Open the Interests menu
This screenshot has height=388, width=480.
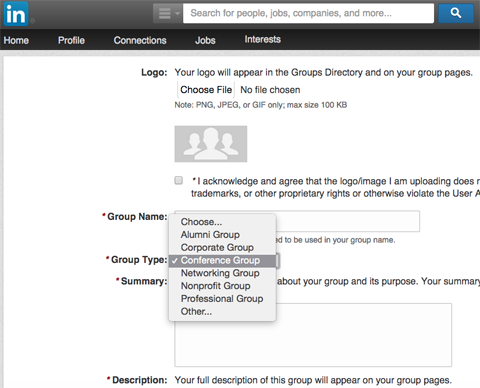pyautogui.click(x=263, y=39)
